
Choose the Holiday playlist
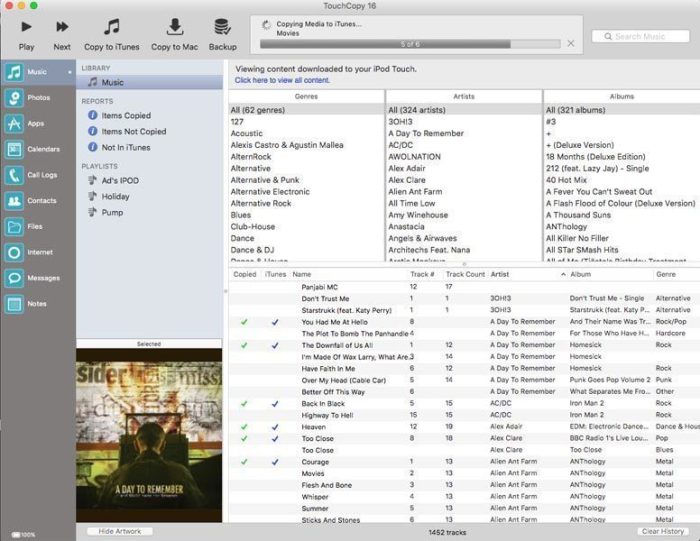pos(115,197)
